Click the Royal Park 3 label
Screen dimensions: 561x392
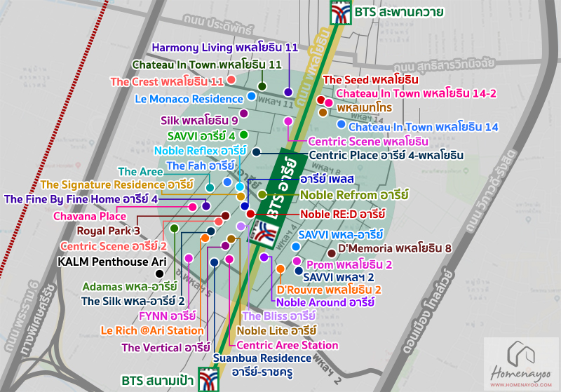pyautogui.click(x=109, y=231)
